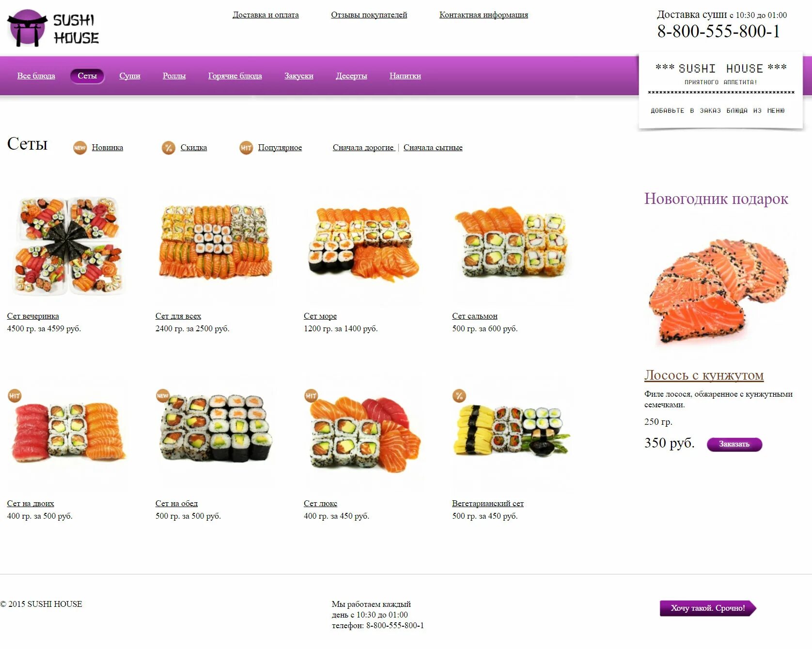Viewport: 812px width, 649px height.
Task: Sort by Сначала дорогие
Action: 363,148
